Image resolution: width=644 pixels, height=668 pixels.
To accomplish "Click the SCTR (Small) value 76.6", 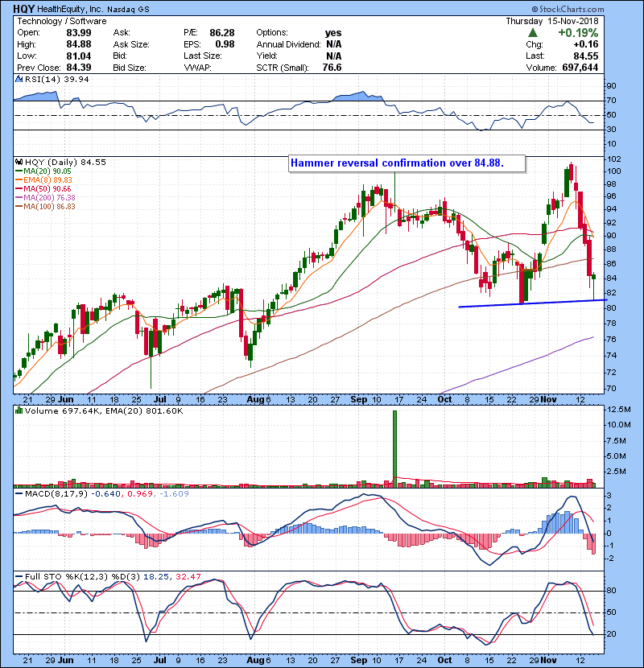I will 332,68.
